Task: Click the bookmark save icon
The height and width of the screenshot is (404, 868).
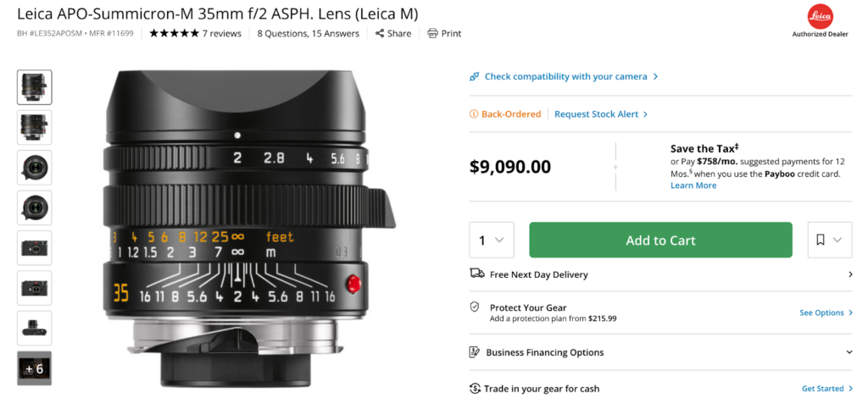Action: (x=821, y=241)
